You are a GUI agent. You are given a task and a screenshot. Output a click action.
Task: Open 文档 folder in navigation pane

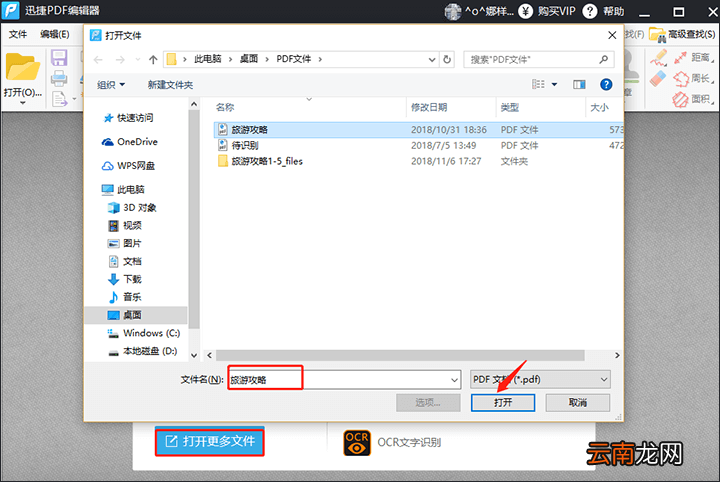(124, 261)
